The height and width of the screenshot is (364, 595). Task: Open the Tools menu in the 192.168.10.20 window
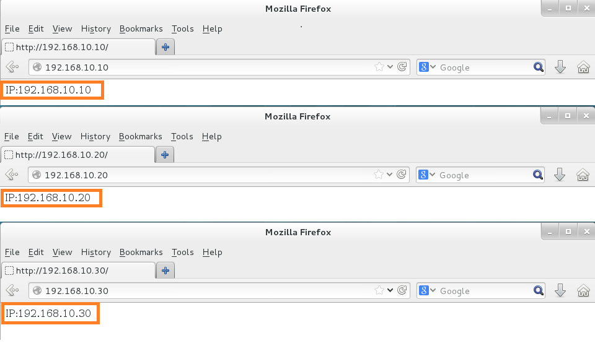(182, 136)
